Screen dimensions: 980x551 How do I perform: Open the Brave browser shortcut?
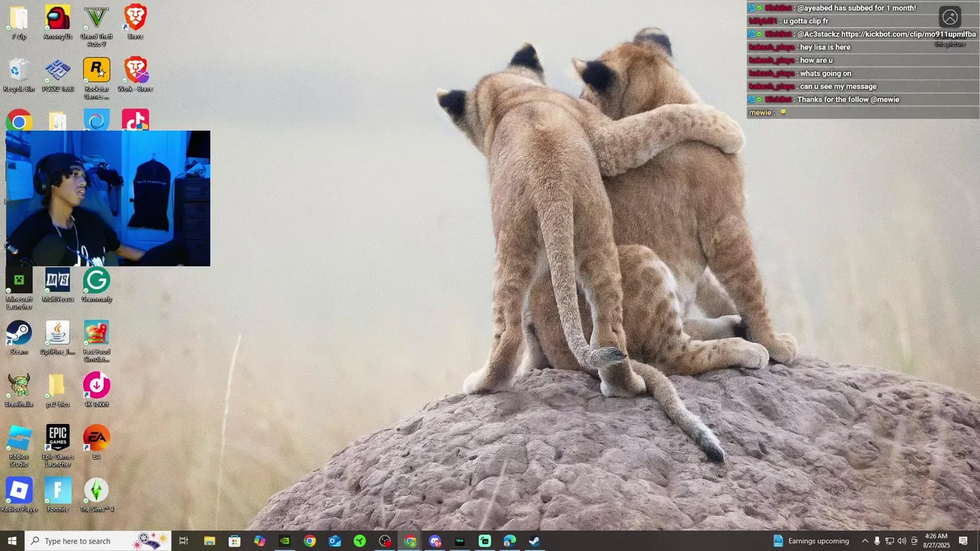135,23
